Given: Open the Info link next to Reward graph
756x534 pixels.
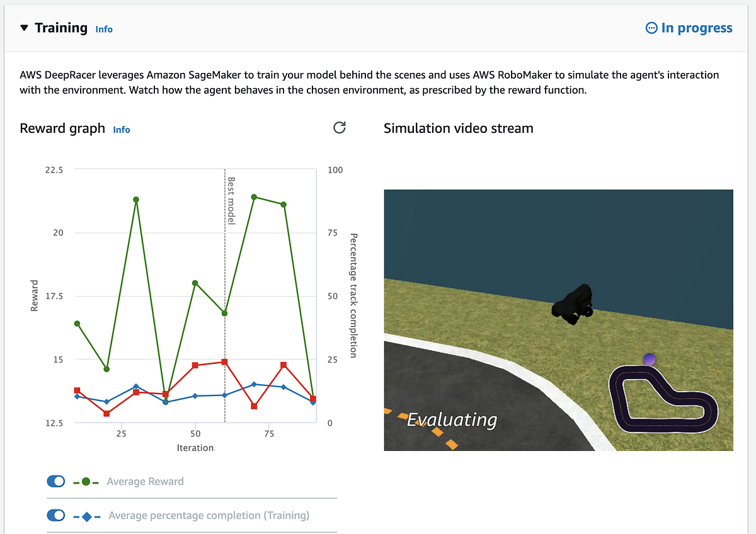Looking at the screenshot, I should point(121,130).
